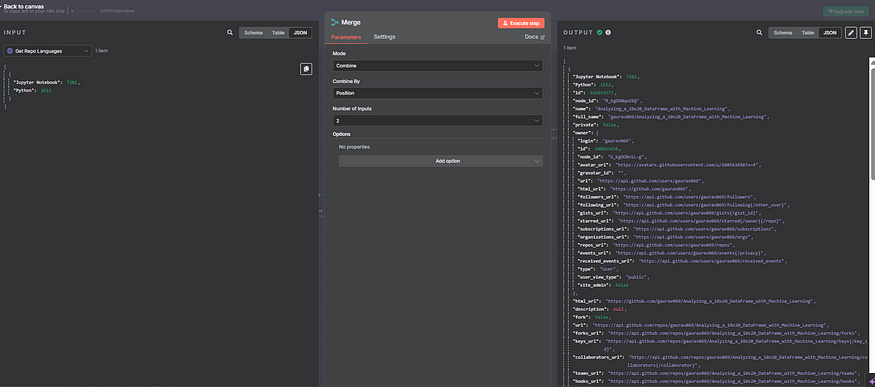The image size is (875, 387).
Task: Edit output with the pencil icon
Action: pyautogui.click(x=850, y=33)
